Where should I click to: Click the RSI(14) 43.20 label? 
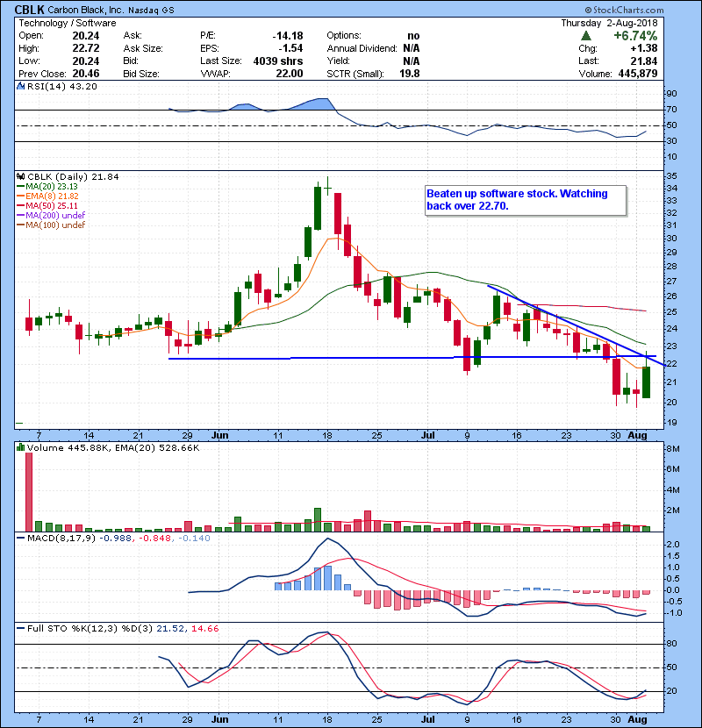tap(61, 86)
